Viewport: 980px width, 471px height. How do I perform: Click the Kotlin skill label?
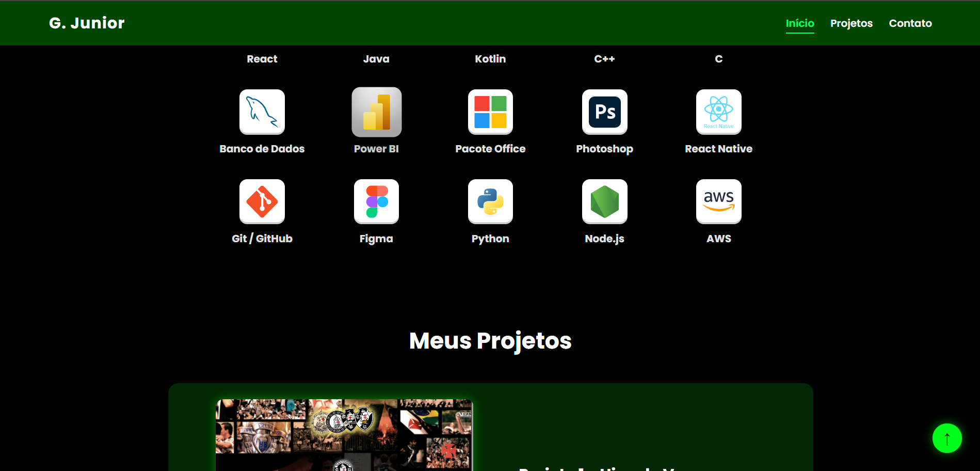[x=490, y=58]
